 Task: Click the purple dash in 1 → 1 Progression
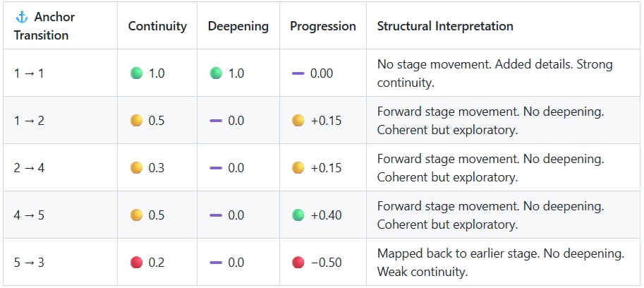click(x=298, y=73)
